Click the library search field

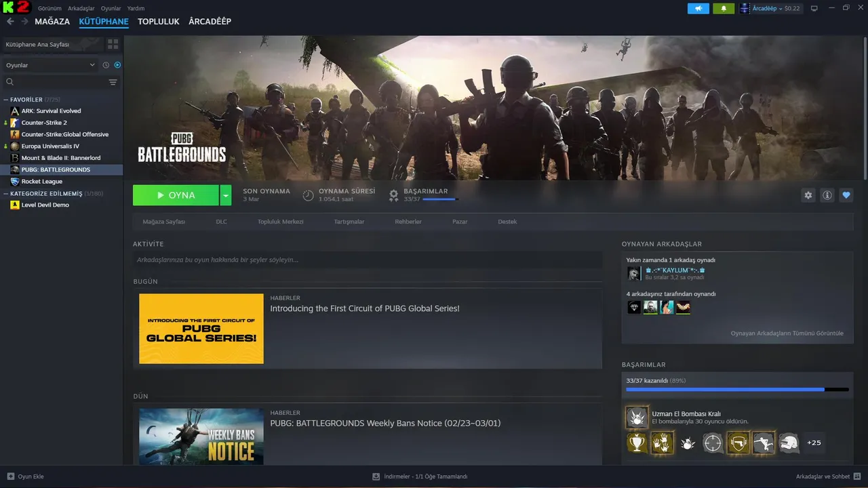coord(56,82)
